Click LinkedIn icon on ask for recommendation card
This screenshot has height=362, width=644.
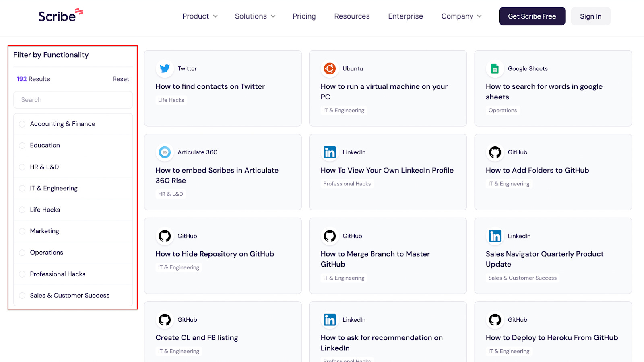tap(330, 320)
